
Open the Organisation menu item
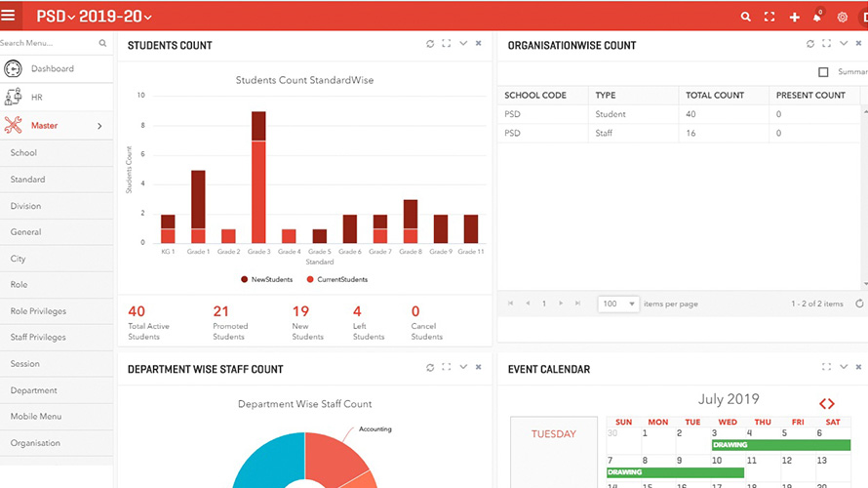coord(57,443)
